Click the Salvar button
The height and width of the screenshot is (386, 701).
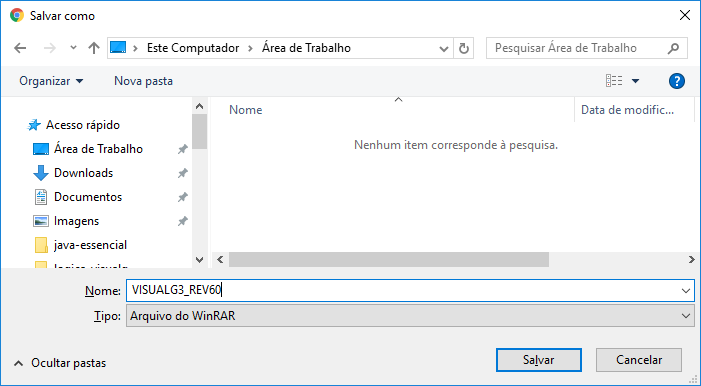pyautogui.click(x=539, y=360)
